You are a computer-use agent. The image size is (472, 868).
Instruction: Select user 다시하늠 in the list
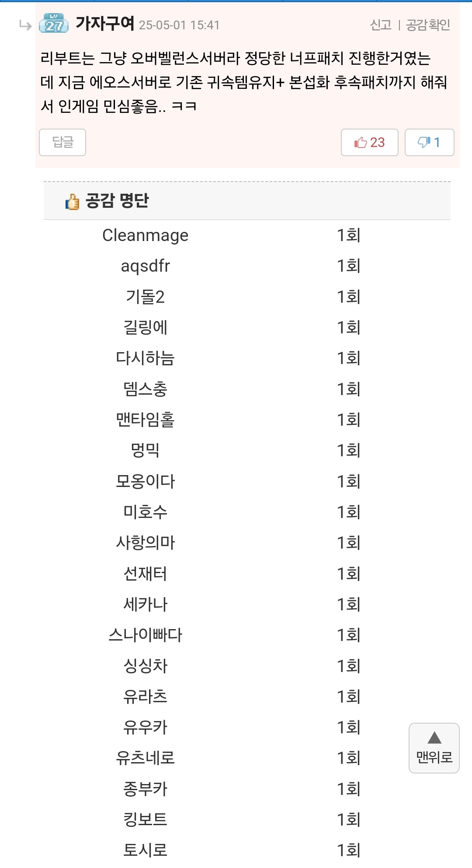point(146,358)
